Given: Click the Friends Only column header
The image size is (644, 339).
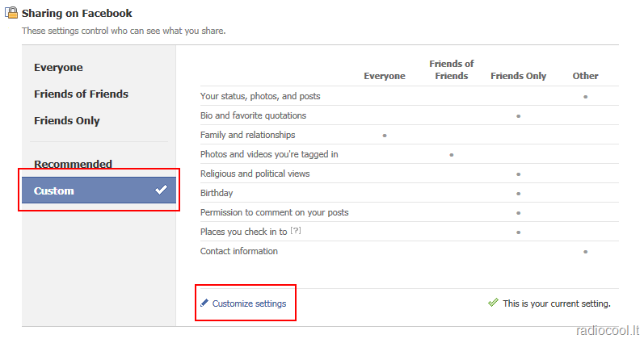Looking at the screenshot, I should click(x=518, y=76).
